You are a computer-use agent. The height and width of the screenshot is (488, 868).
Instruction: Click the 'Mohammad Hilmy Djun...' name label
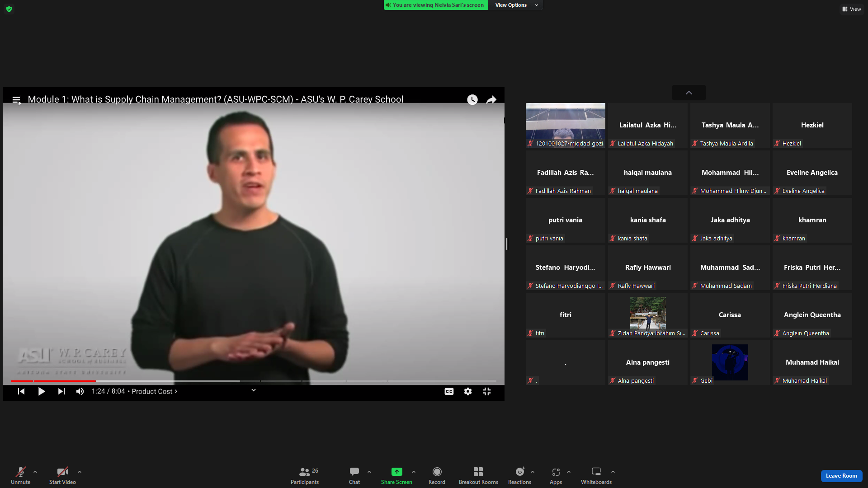pyautogui.click(x=733, y=191)
